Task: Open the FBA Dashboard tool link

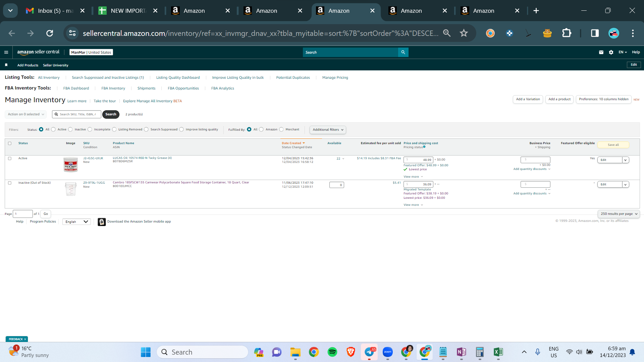Action: click(76, 88)
